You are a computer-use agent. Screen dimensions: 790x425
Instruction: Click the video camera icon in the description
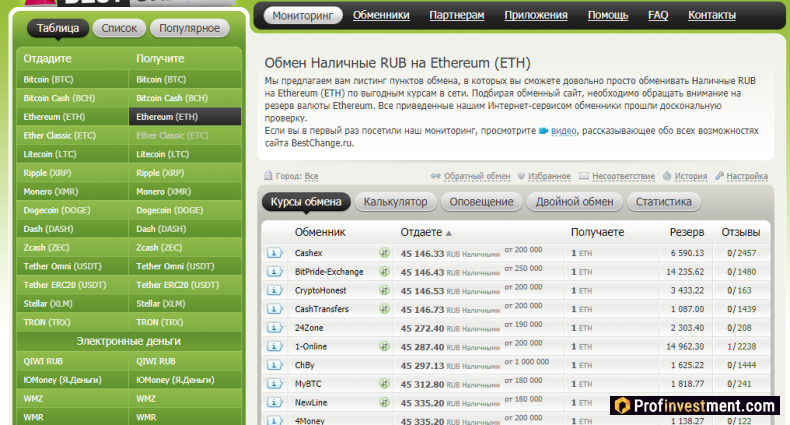[544, 131]
